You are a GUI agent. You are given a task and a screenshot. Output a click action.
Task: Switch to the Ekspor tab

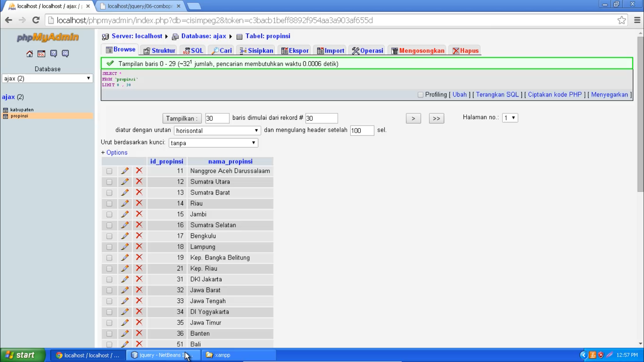(294, 50)
